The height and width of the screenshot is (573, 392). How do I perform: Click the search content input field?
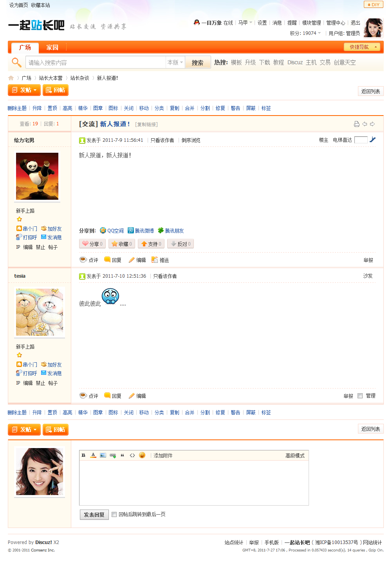click(96, 62)
